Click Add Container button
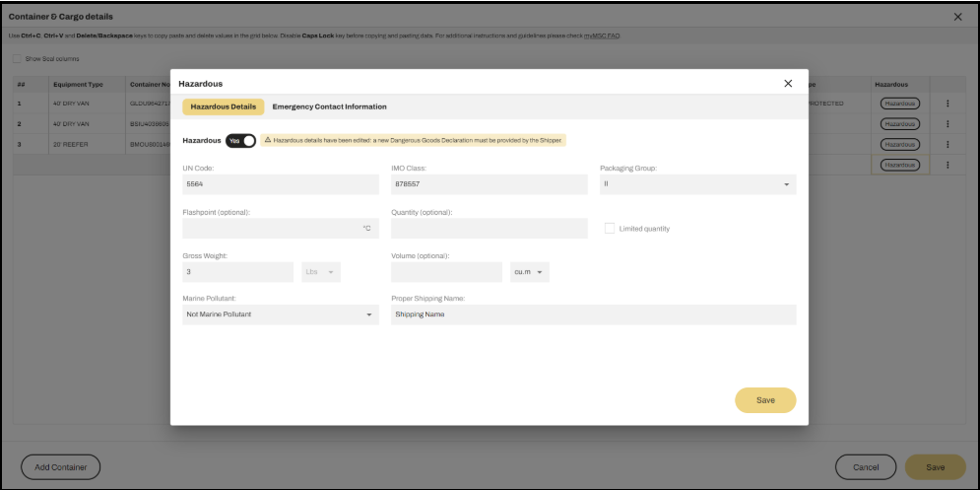The height and width of the screenshot is (490, 980). tap(61, 467)
